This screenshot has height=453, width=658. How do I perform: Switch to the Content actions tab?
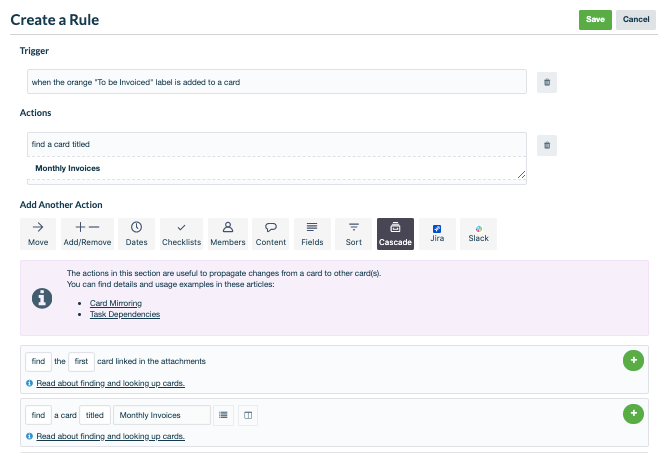271,233
